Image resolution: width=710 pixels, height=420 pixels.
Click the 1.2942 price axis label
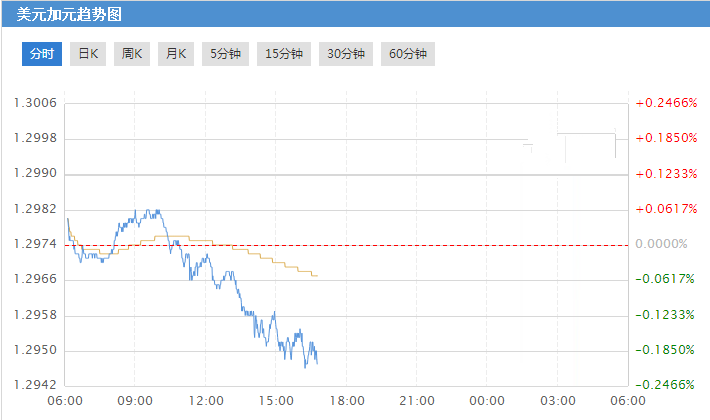click(35, 385)
